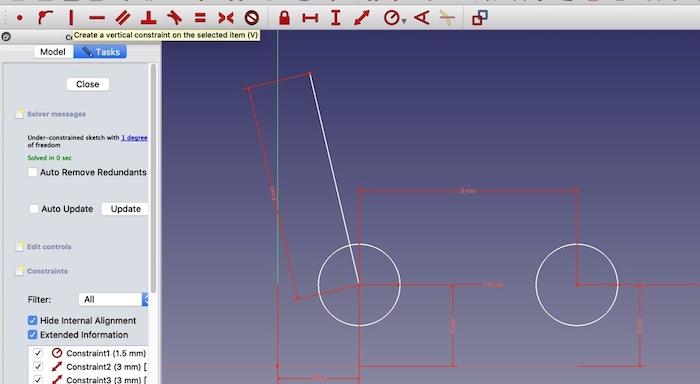Select the slanted white line in sketch
The image size is (700, 384).
click(334, 179)
